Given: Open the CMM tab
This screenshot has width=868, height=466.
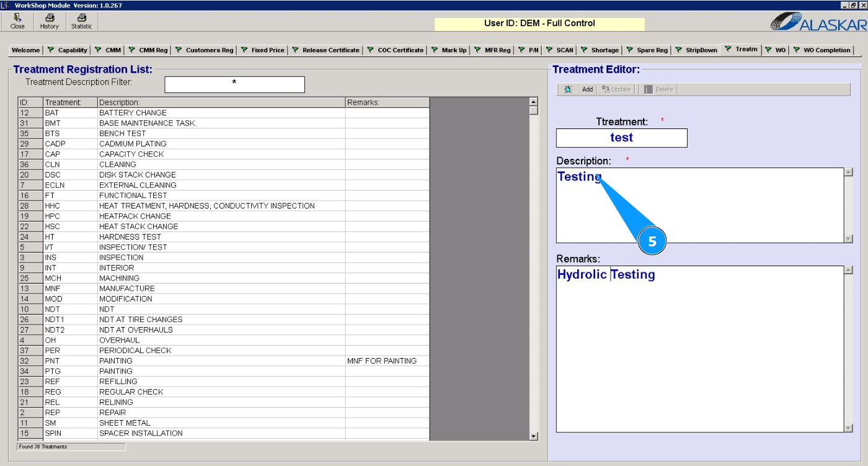Looking at the screenshot, I should 108,50.
